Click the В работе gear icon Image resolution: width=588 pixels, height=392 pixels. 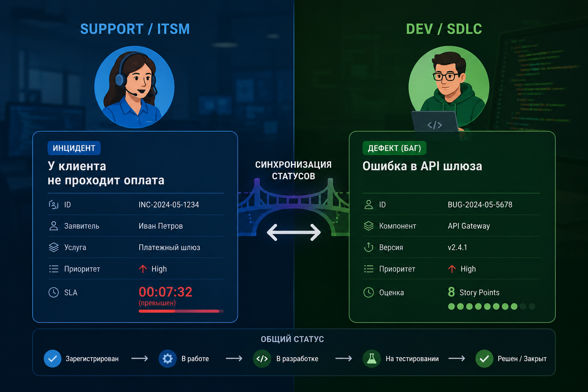168,359
